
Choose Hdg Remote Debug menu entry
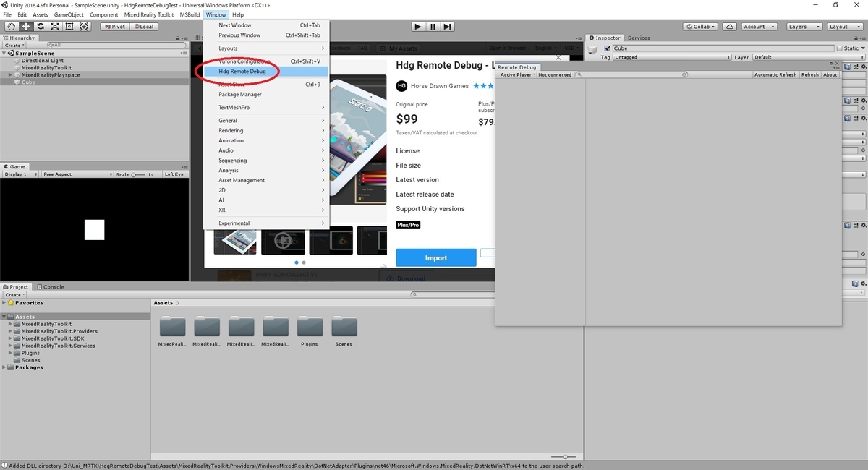(x=266, y=72)
